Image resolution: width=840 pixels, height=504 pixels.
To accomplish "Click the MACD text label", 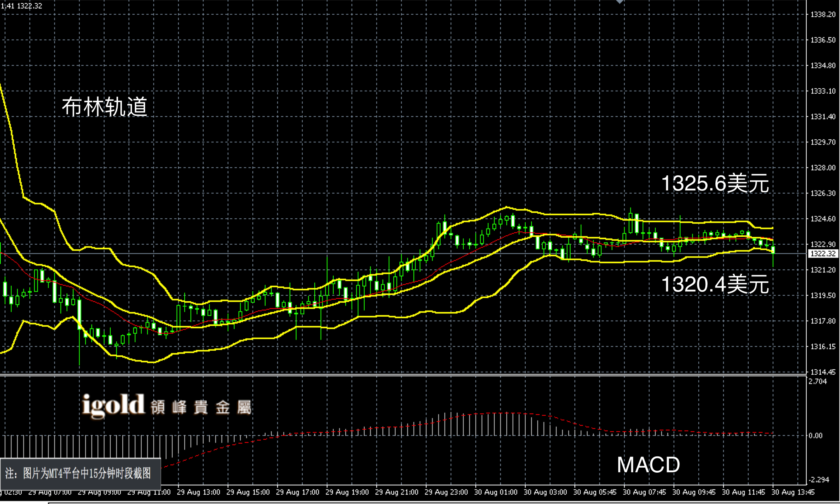I will pyautogui.click(x=648, y=465).
